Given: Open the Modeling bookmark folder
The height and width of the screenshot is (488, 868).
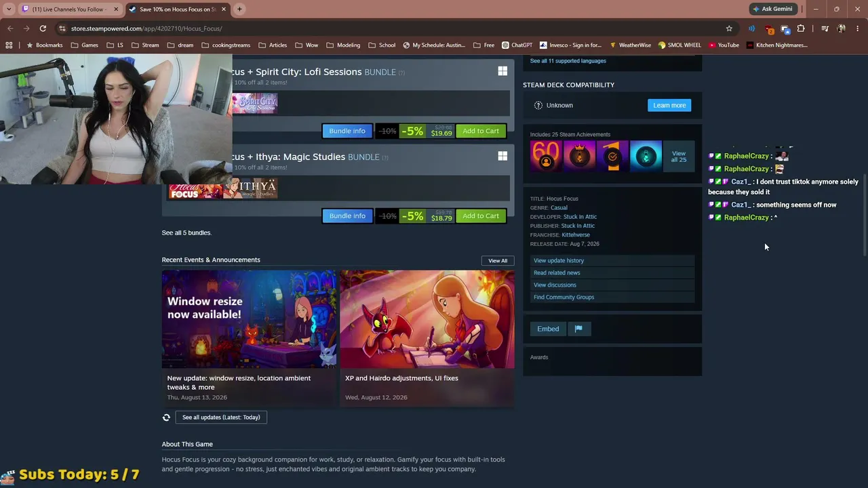Looking at the screenshot, I should (x=343, y=45).
